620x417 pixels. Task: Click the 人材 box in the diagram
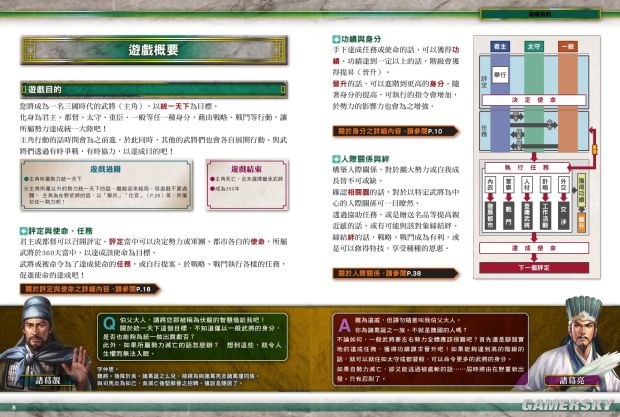click(527, 184)
